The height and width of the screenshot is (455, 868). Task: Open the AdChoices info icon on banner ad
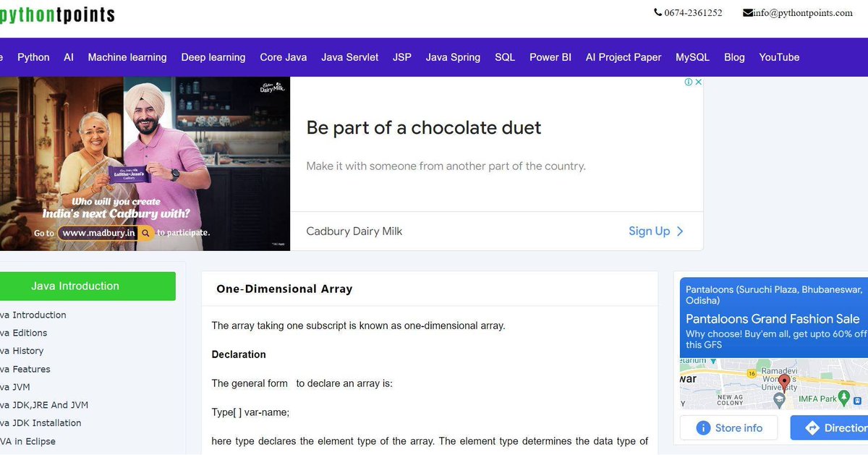pos(689,82)
